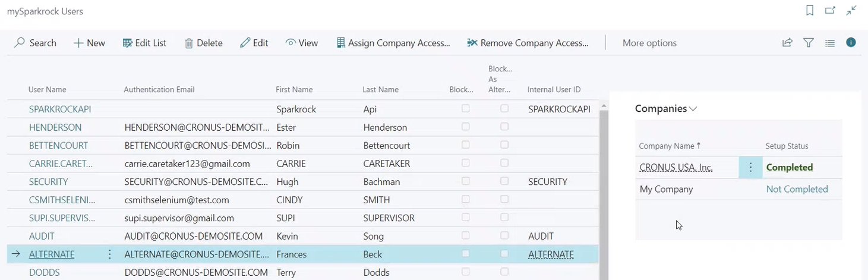Toggle Blocked checkbox for BETTENCOURT
The width and height of the screenshot is (868, 280).
[466, 145]
